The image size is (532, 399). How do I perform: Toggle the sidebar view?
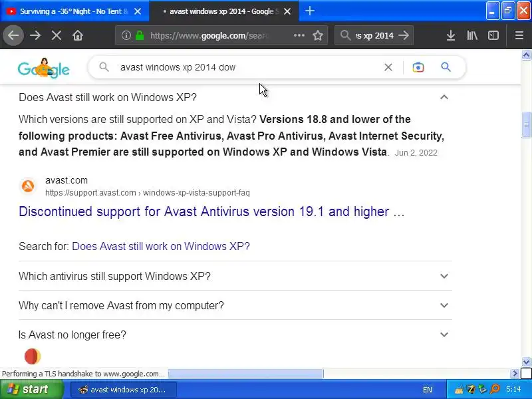click(x=493, y=35)
